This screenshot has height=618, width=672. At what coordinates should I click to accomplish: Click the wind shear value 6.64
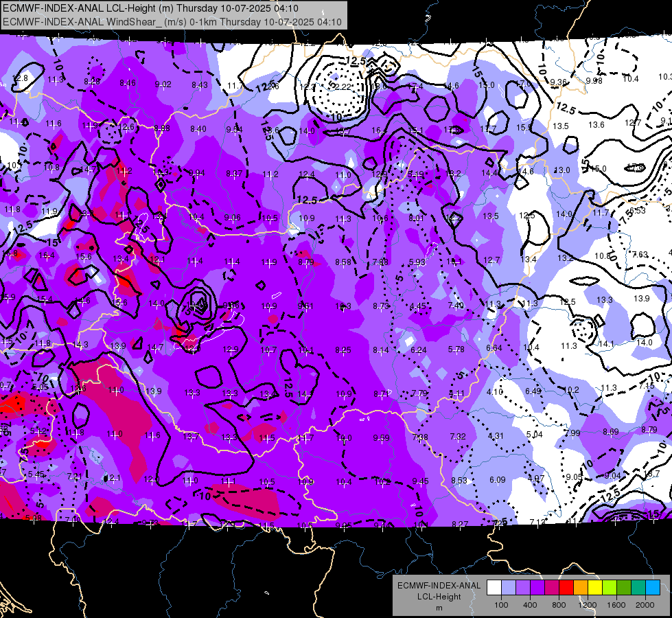(x=494, y=348)
